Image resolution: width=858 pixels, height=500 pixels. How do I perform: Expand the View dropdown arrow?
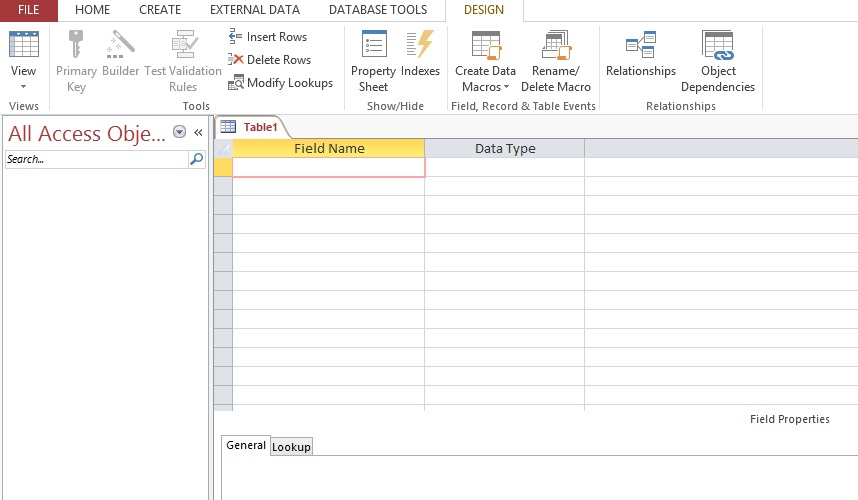click(24, 86)
